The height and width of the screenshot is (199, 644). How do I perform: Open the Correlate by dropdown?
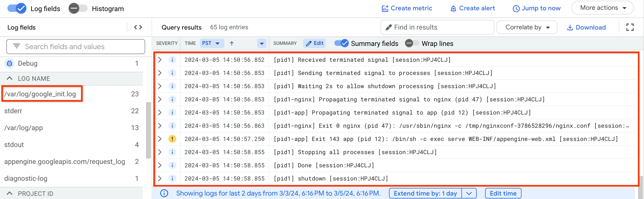pyautogui.click(x=527, y=27)
